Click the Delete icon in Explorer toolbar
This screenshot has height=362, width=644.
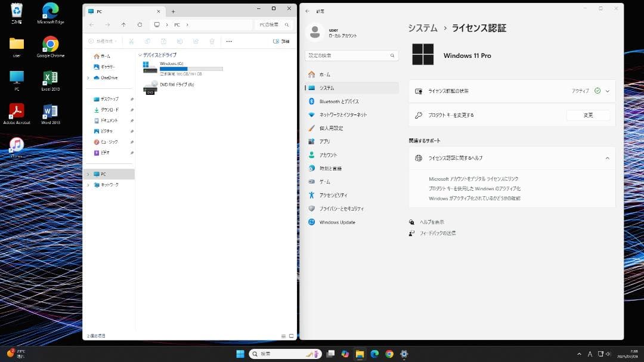click(x=212, y=41)
